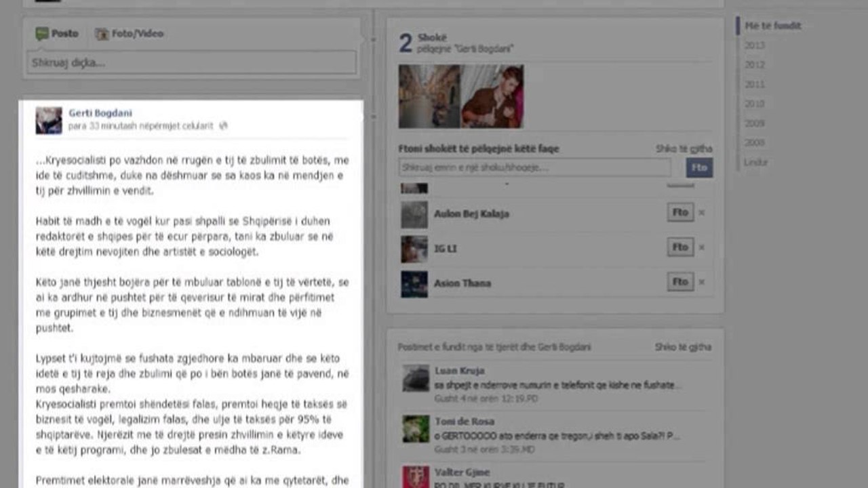Open Aulon Bej Kalaja's profile name
Viewport: 868px width, 488px height.
471,213
